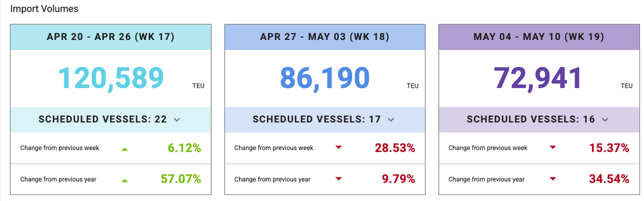The height and width of the screenshot is (201, 644).
Task: Click the 86,190 TEU volume figure
Action: pos(325,78)
